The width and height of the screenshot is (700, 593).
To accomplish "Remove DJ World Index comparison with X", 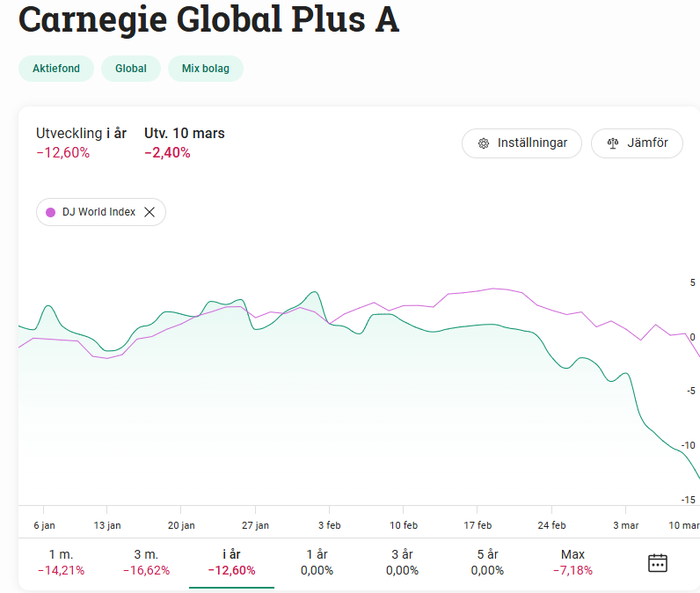I will (149, 212).
